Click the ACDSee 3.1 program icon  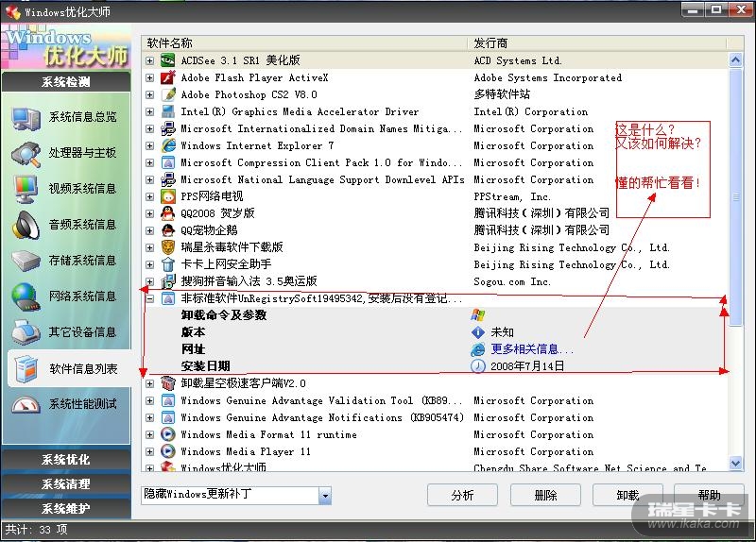[x=168, y=60]
